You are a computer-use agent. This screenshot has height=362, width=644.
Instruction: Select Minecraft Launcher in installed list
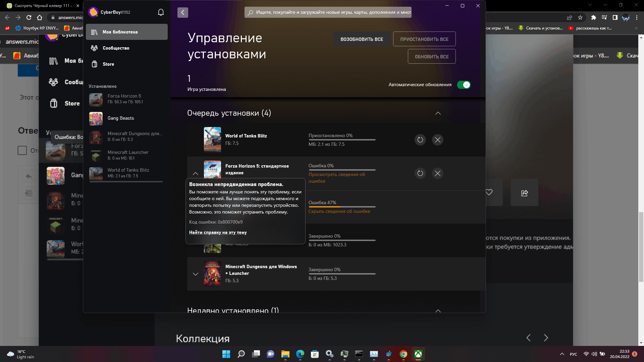tap(126, 155)
